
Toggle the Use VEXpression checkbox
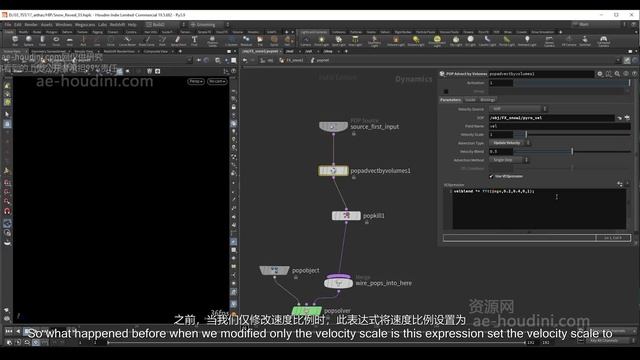491,176
